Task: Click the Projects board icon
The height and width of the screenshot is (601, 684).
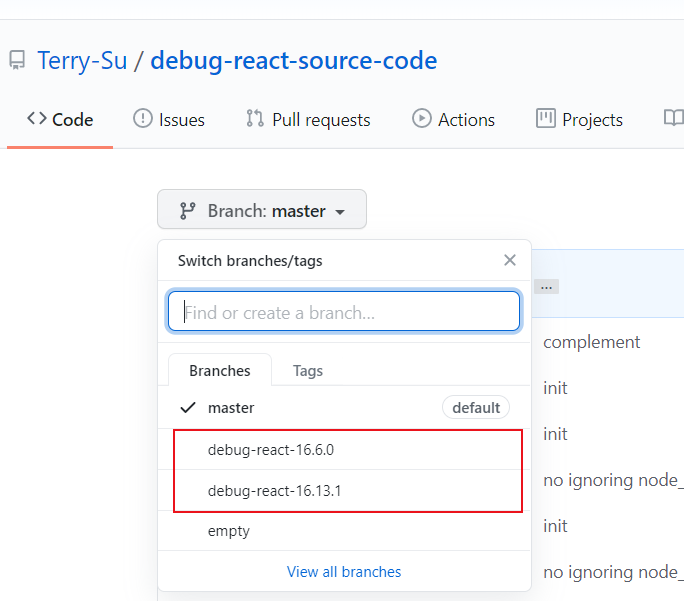Action: point(546,119)
